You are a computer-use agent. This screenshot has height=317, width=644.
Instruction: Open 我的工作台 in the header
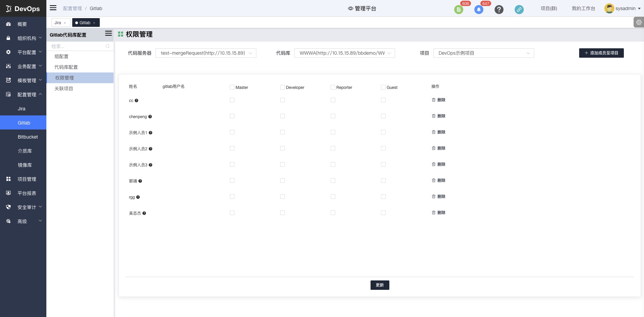[584, 8]
